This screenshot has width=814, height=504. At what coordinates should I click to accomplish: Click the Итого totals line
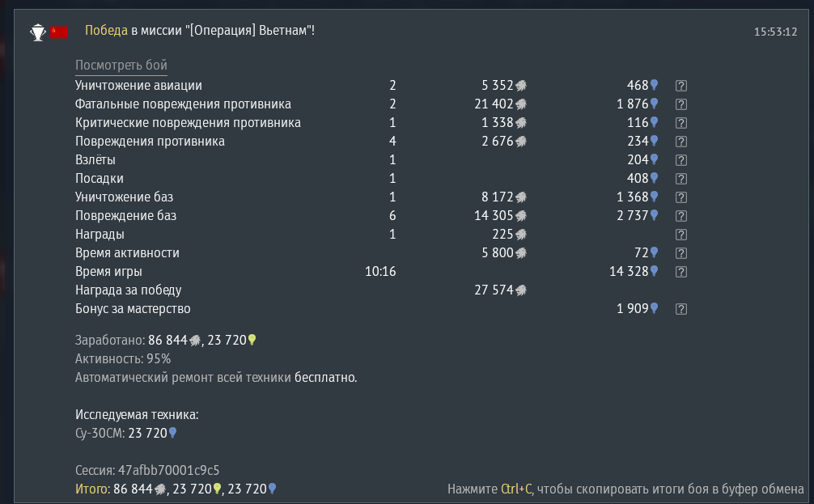coord(176,489)
